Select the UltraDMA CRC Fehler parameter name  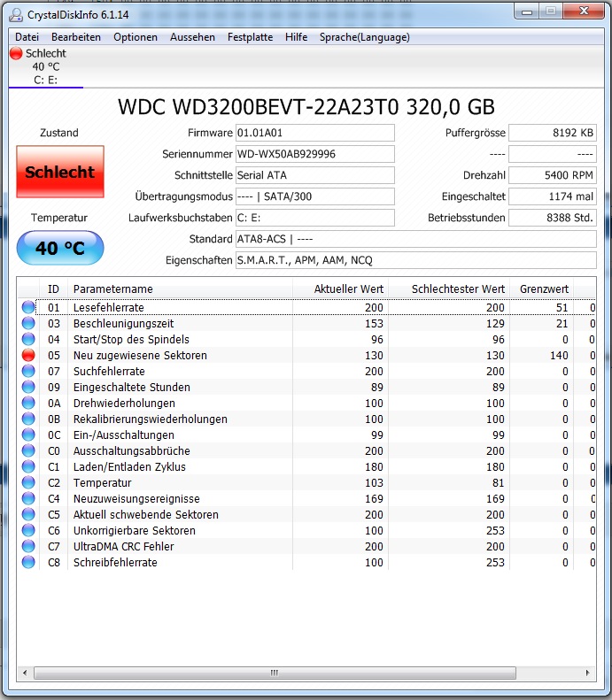[124, 546]
